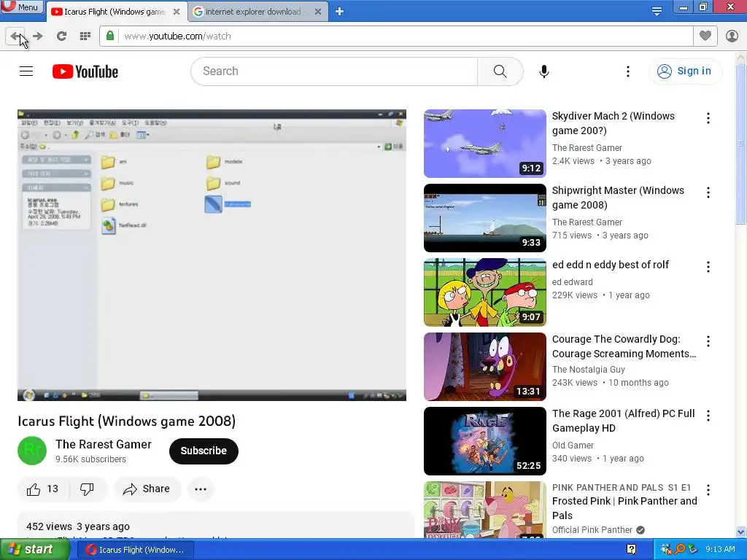Go to YouTube home via logo
Image resolution: width=747 pixels, height=560 pixels.
(85, 71)
